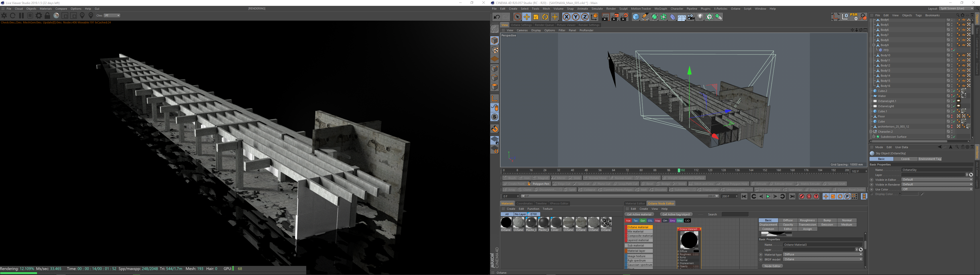Add a Cube primitive object
Screen dimensions: 980x275
point(636,17)
